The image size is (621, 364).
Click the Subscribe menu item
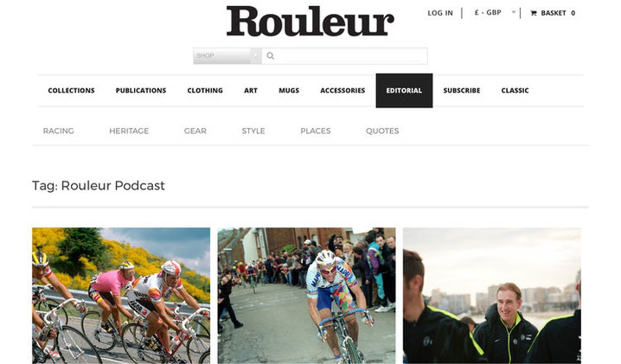click(462, 90)
